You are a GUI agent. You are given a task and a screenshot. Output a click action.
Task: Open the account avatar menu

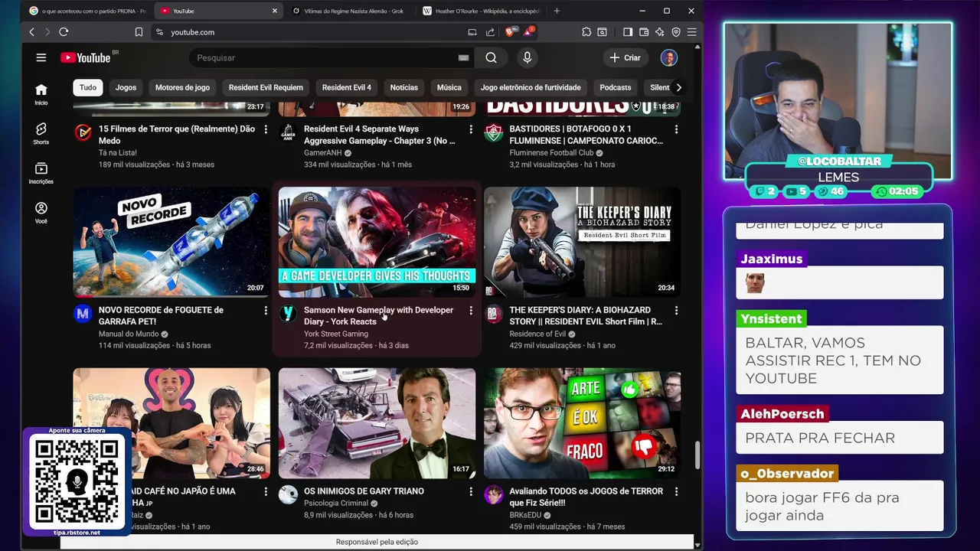669,57
